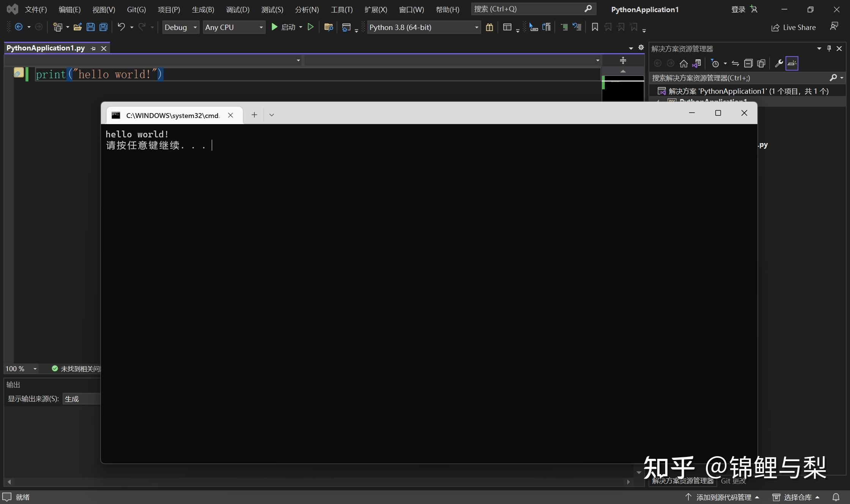Open a new terminal tab with plus button
This screenshot has height=504, width=850.
pos(254,115)
